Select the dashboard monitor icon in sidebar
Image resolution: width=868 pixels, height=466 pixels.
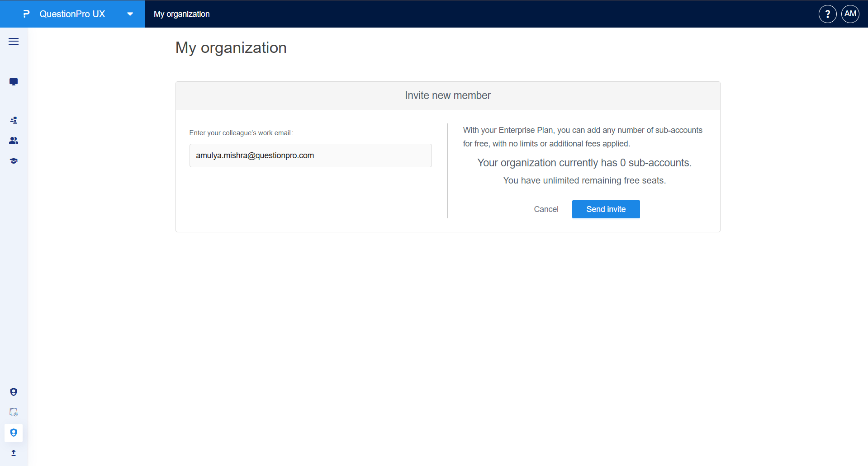click(x=13, y=82)
